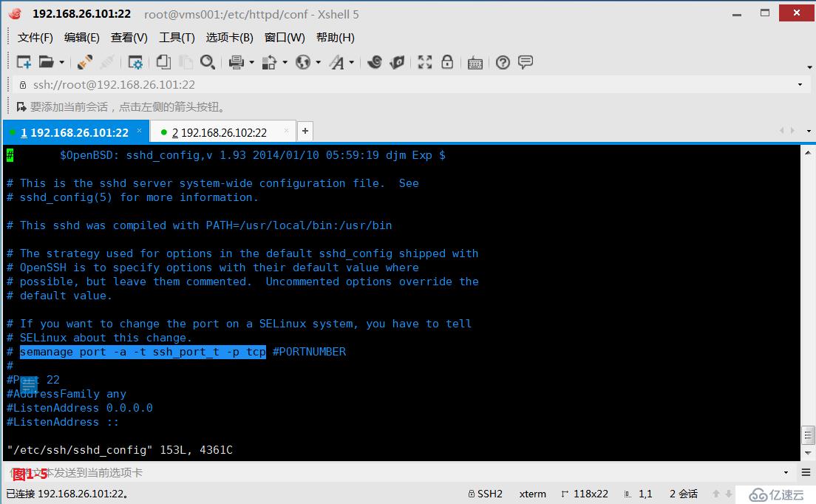The width and height of the screenshot is (816, 504).
Task: Expand the Print dropdown arrow
Action: [x=251, y=63]
